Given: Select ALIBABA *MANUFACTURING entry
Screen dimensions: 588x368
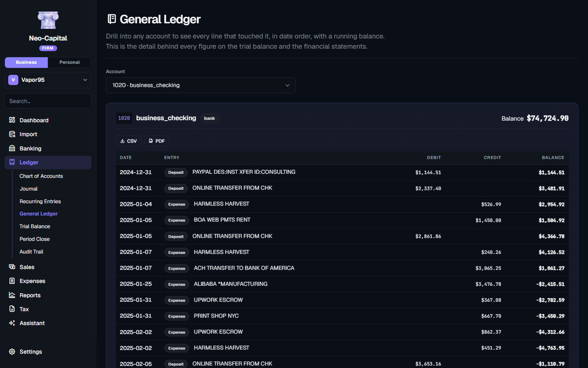Looking at the screenshot, I should point(231,284).
